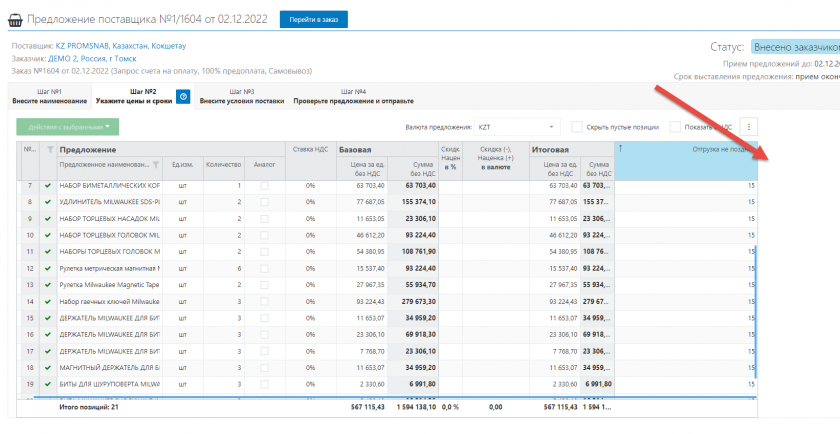Click the sort arrow in Отгрузка column
The height and width of the screenshot is (434, 840).
coord(621,149)
